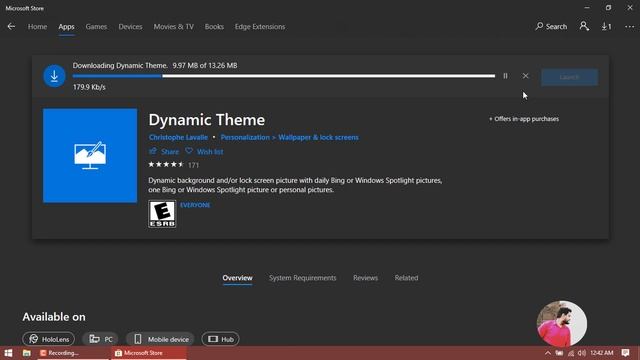Viewport: 640px width, 360px height.
Task: Click Offers in-app purchases text
Action: [x=524, y=119]
